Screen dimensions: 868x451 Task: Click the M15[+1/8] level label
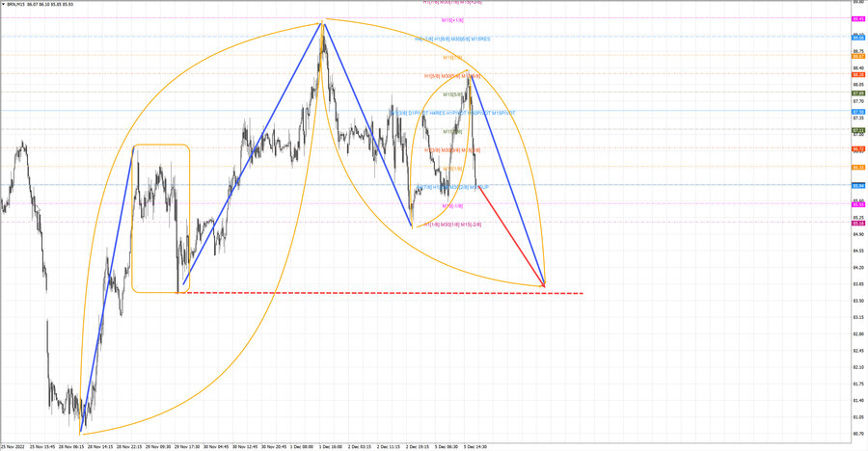click(x=453, y=20)
